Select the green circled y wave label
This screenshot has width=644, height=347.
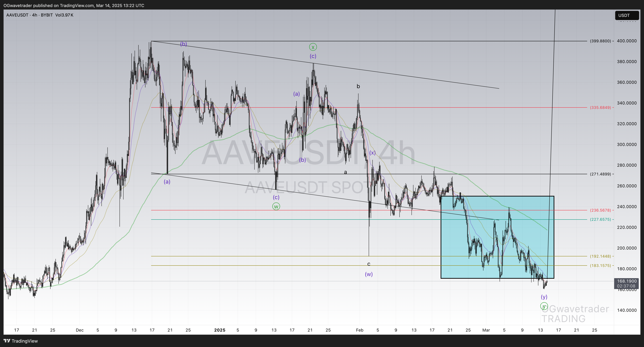(x=544, y=306)
